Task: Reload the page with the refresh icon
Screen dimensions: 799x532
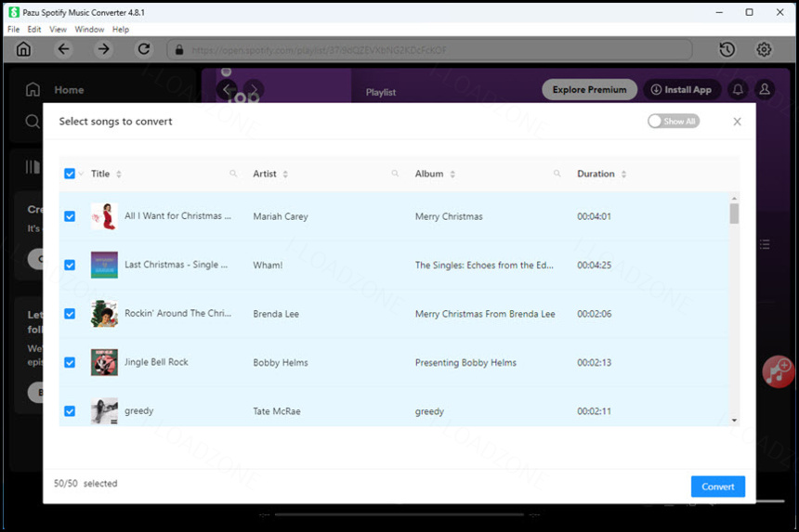Action: point(144,49)
